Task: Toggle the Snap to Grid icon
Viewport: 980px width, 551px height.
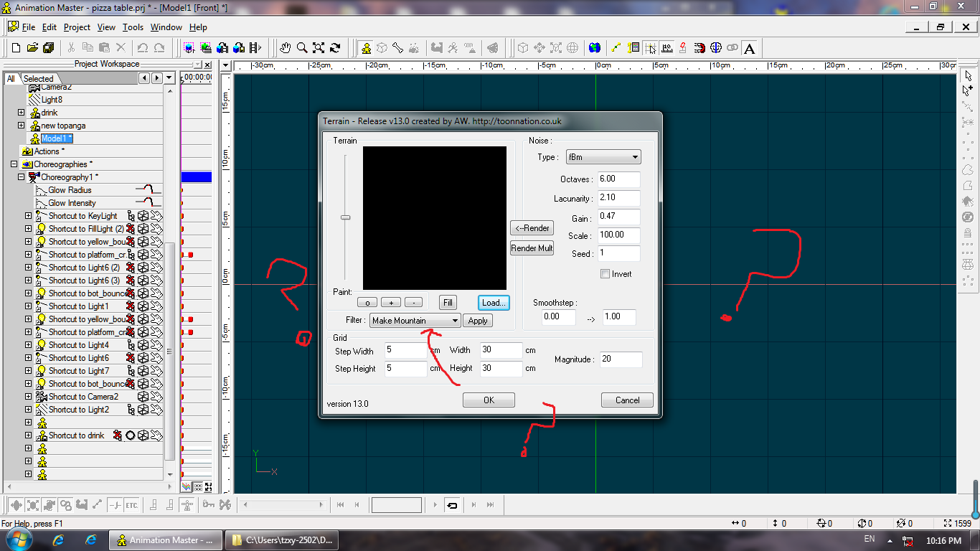Action: [x=650, y=48]
